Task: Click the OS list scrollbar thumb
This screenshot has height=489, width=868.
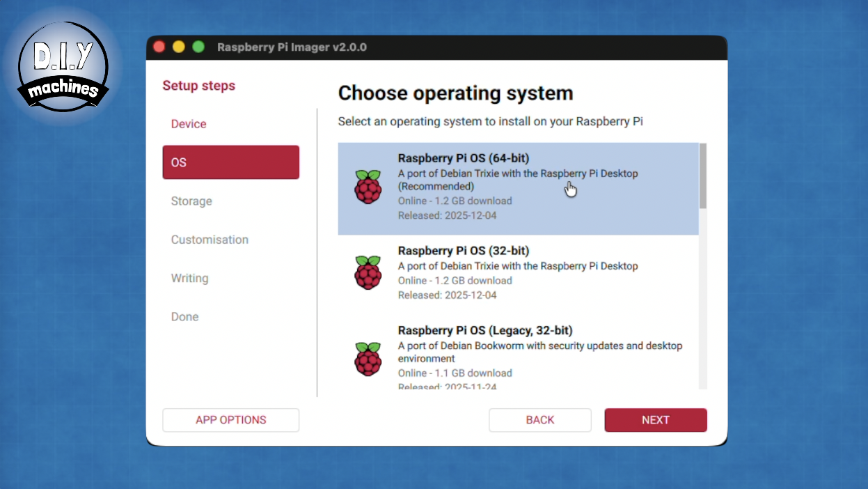Action: coord(703,176)
